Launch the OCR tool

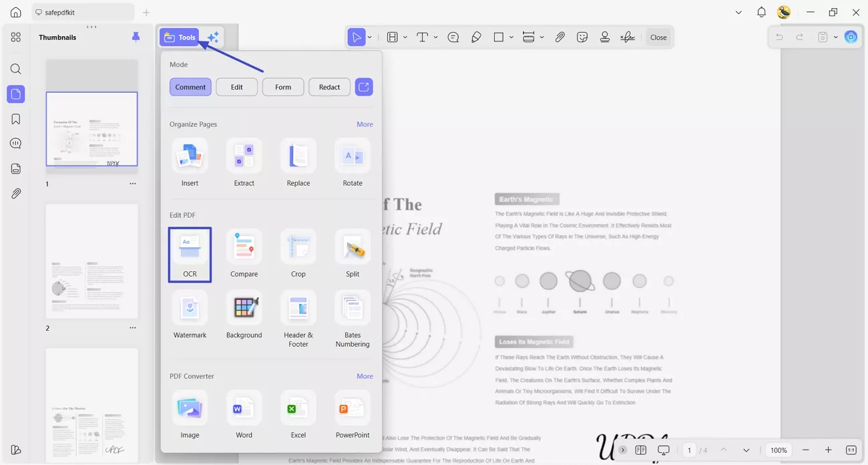(x=190, y=255)
